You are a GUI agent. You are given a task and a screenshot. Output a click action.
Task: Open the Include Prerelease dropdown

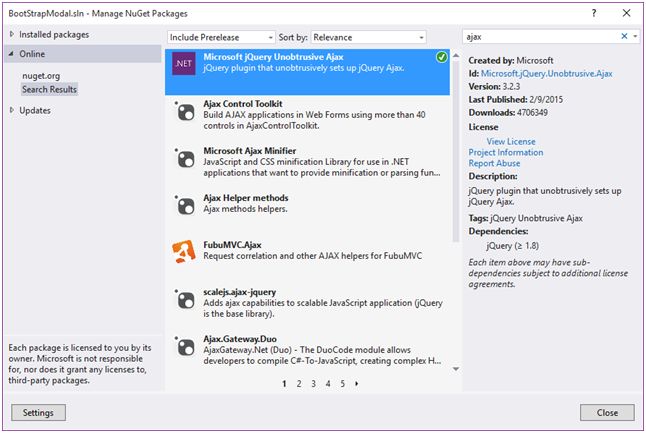point(221,37)
